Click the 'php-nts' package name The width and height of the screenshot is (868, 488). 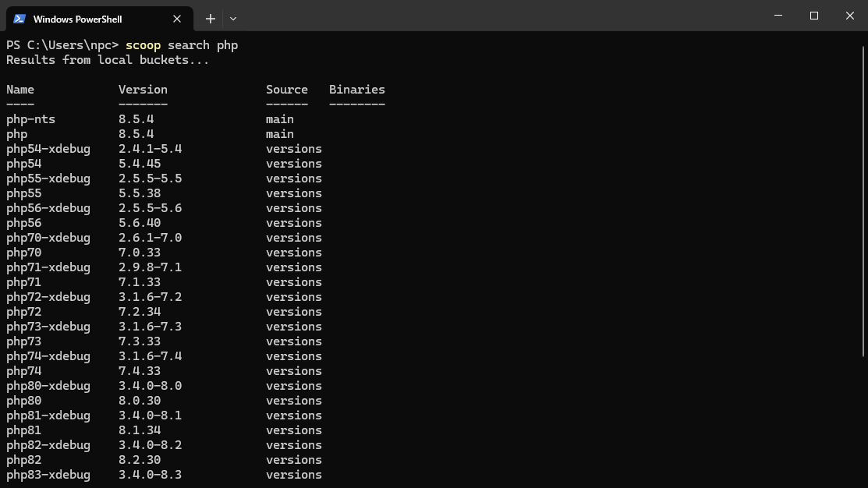(30, 119)
